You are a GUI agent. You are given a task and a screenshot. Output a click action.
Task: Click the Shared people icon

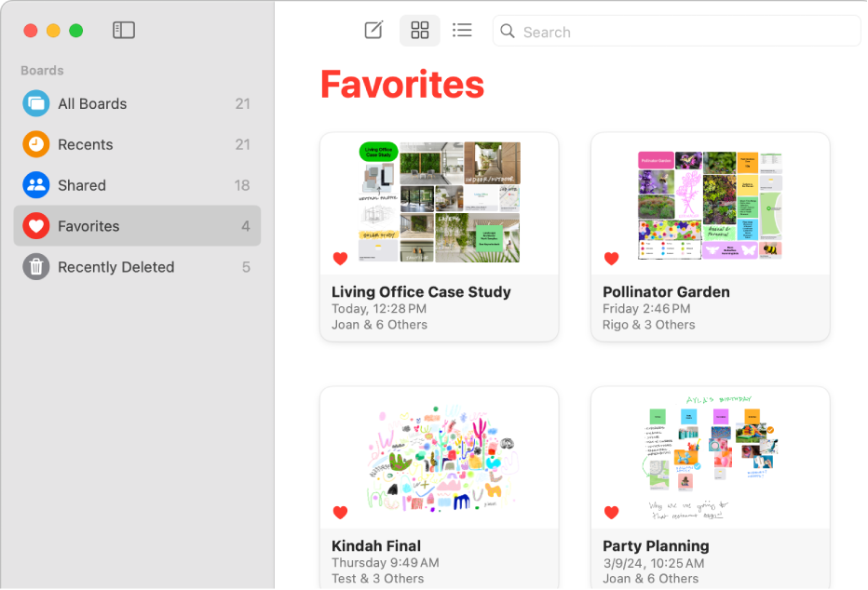[x=36, y=185]
